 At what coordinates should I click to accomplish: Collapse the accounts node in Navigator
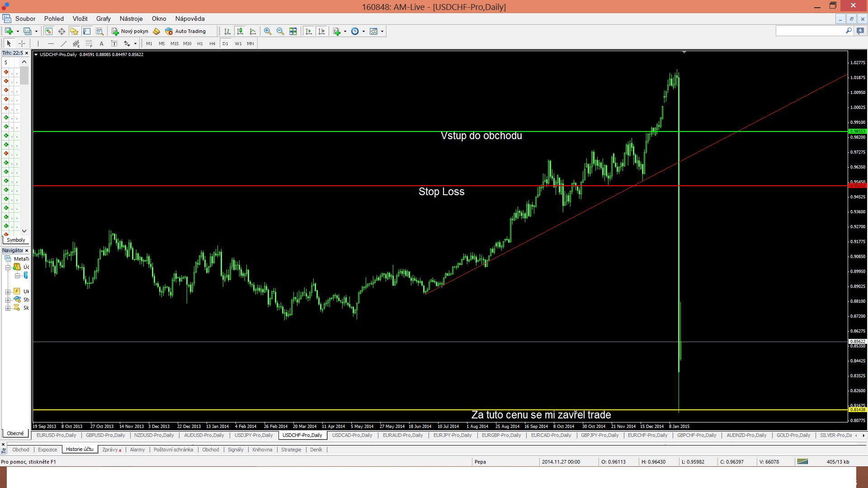[x=8, y=267]
